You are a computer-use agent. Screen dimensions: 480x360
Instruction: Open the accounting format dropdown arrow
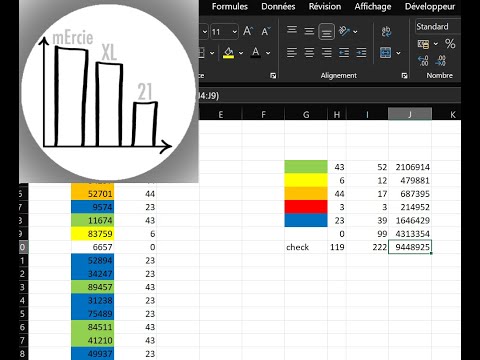[436, 44]
